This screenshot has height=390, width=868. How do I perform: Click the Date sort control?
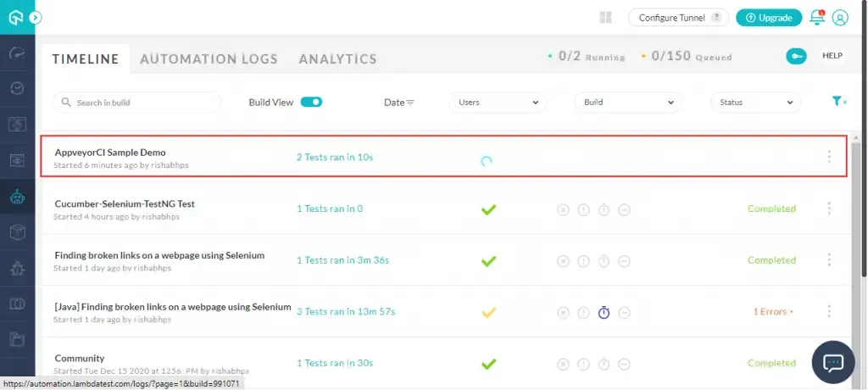[398, 103]
